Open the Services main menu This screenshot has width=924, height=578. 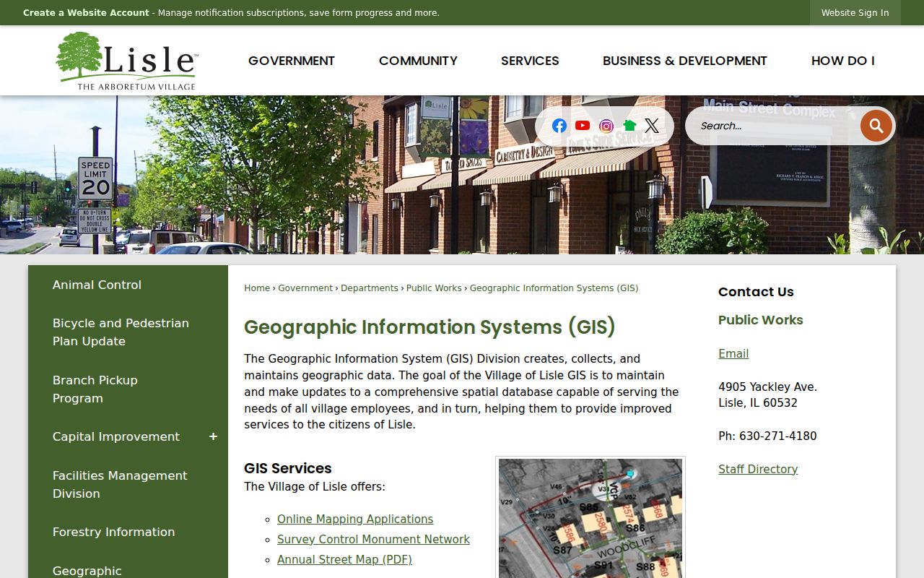click(x=530, y=61)
